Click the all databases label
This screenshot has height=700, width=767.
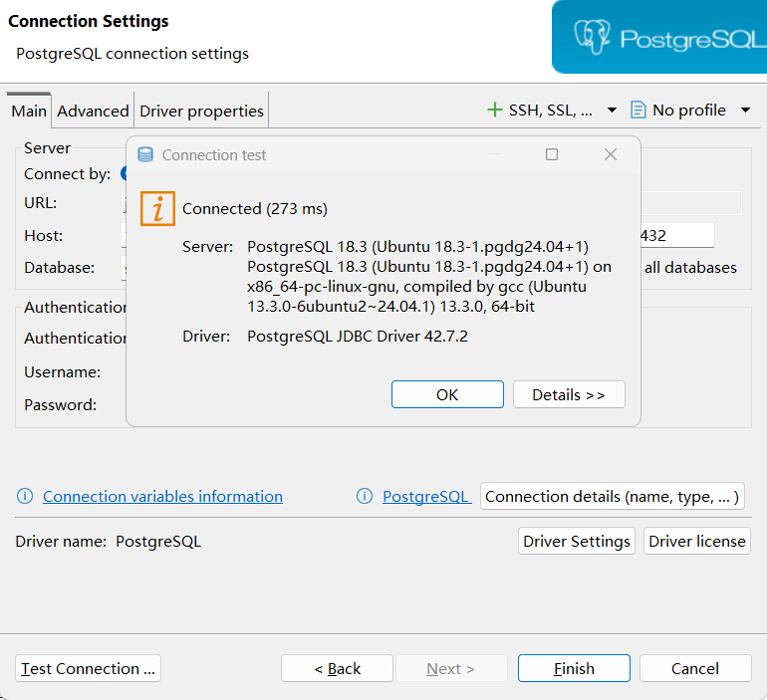pyautogui.click(x=690, y=268)
